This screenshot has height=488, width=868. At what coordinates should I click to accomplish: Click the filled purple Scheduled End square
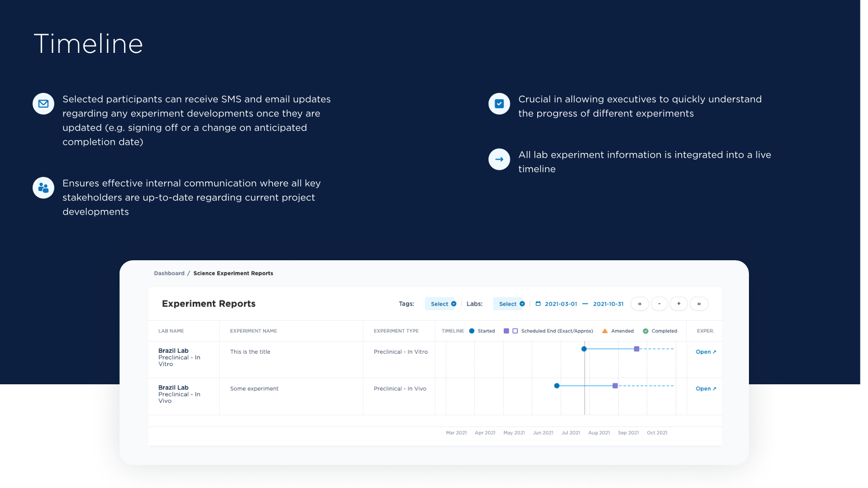point(506,331)
